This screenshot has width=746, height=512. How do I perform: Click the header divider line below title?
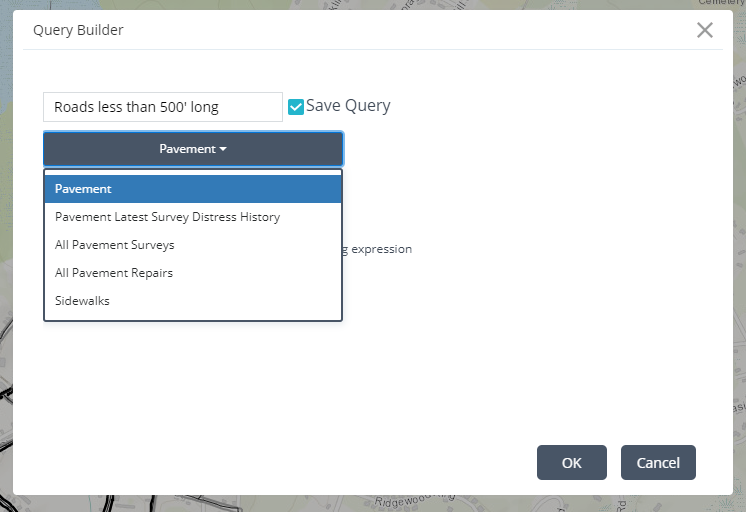click(373, 50)
